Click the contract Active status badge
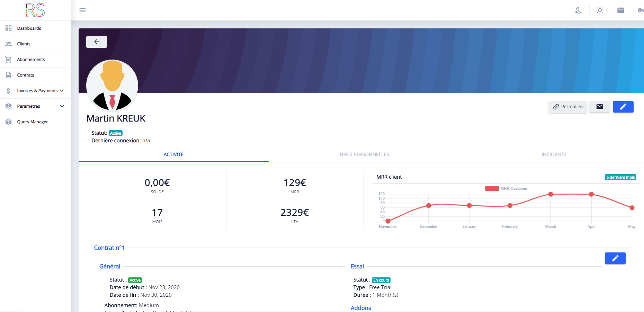 pos(135,280)
